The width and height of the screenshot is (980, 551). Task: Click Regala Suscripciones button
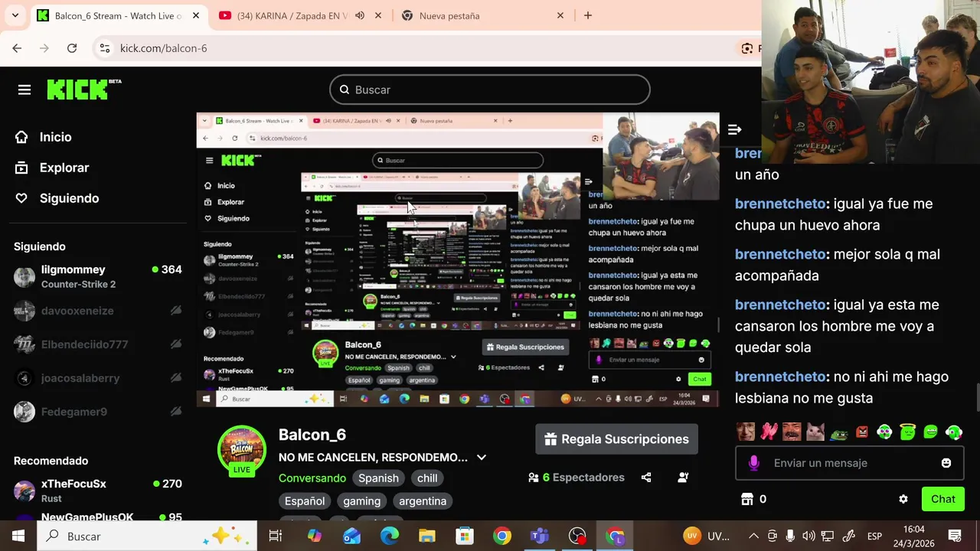click(x=616, y=439)
